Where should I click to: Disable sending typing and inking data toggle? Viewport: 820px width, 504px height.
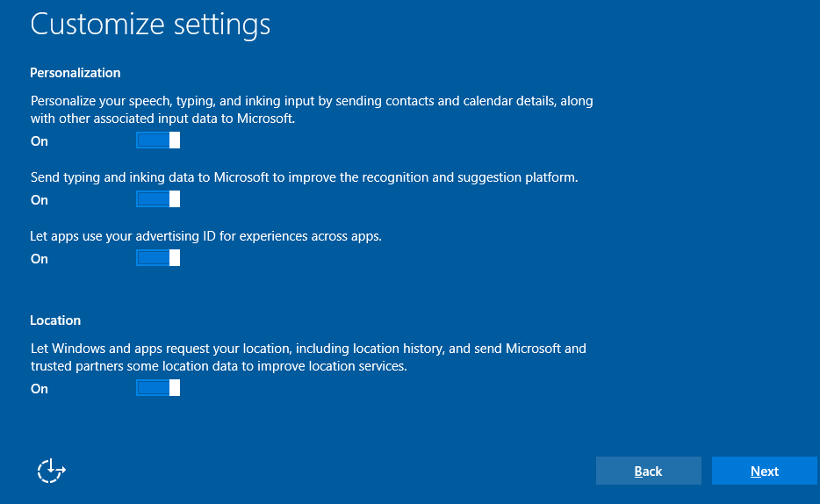158,199
